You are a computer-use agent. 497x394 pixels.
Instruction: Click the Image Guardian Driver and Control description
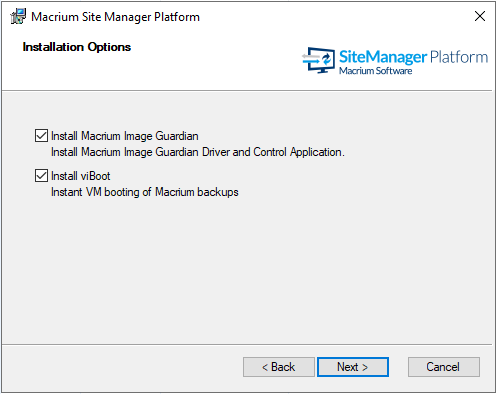[x=198, y=152]
